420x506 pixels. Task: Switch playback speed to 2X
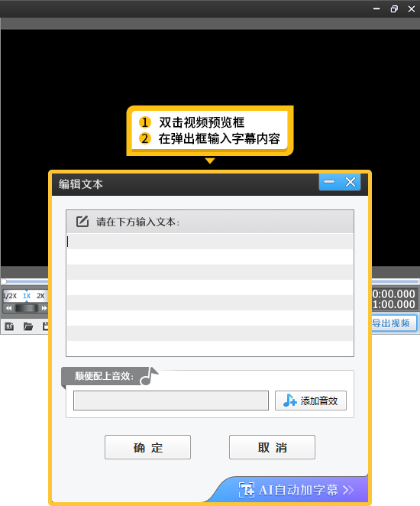[40, 296]
